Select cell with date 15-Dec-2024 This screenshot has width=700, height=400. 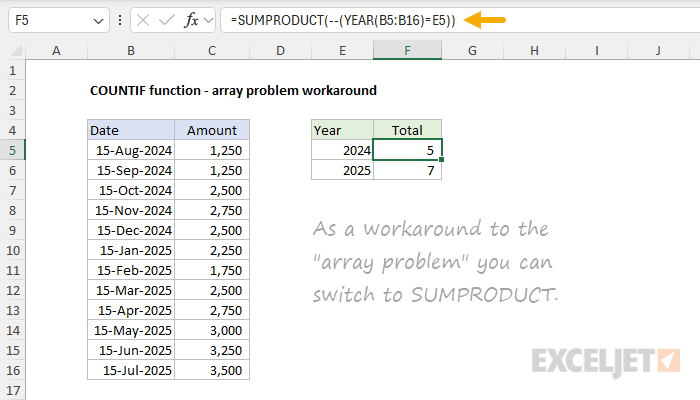click(x=131, y=230)
